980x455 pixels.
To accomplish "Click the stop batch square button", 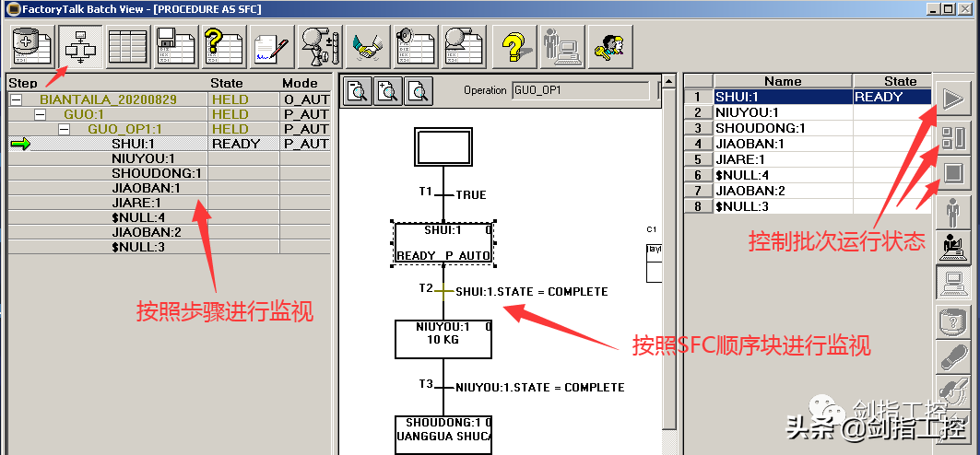I will 953,174.
